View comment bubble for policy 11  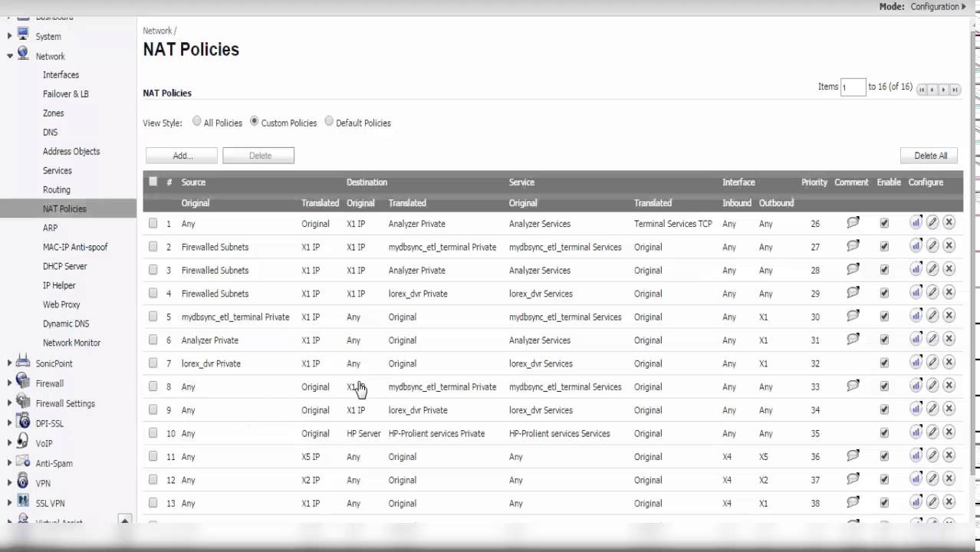coord(853,455)
